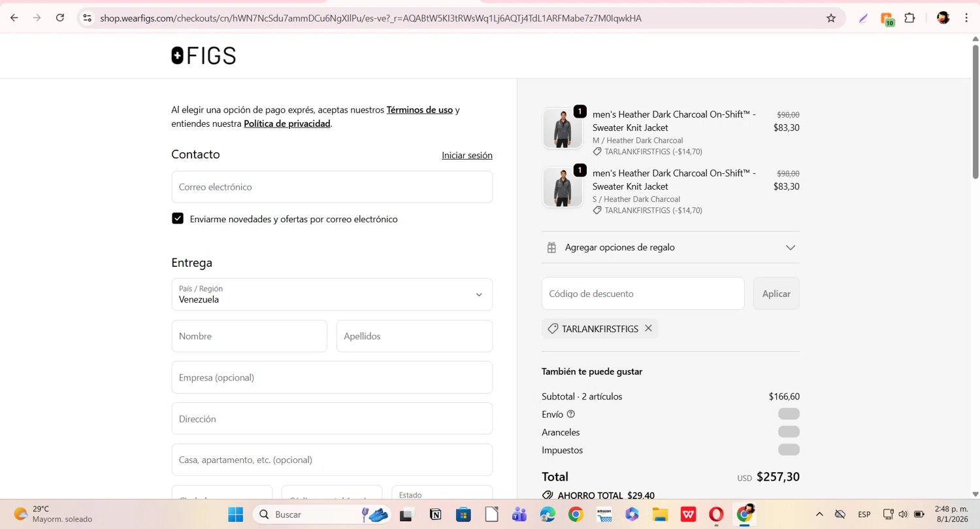Open Política de privacidad link
The image size is (980, 529).
287,124
